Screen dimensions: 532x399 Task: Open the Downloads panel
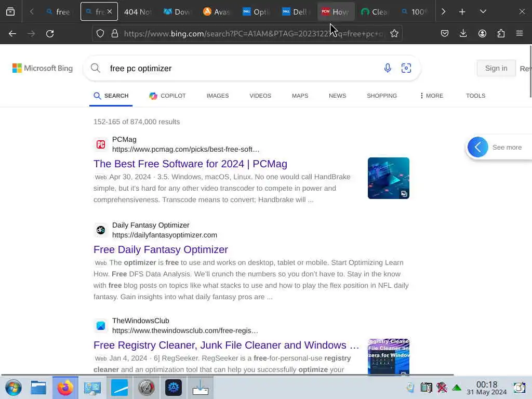tap(463, 34)
